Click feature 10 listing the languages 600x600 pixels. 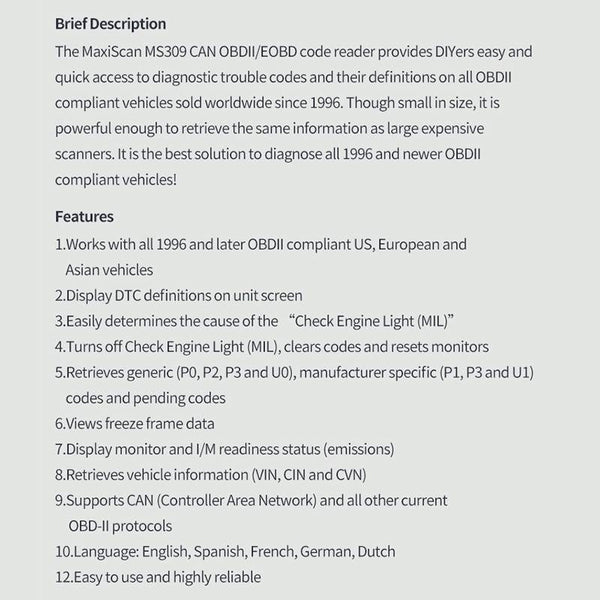tap(225, 551)
